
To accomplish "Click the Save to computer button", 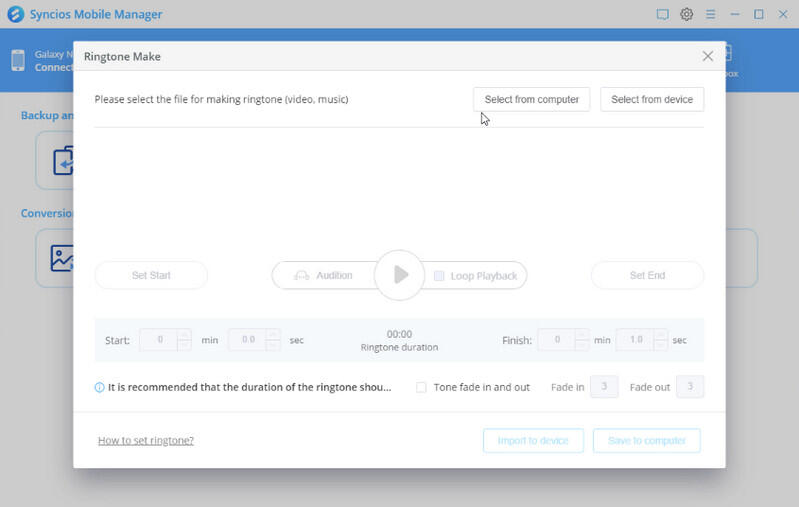I will (x=646, y=440).
